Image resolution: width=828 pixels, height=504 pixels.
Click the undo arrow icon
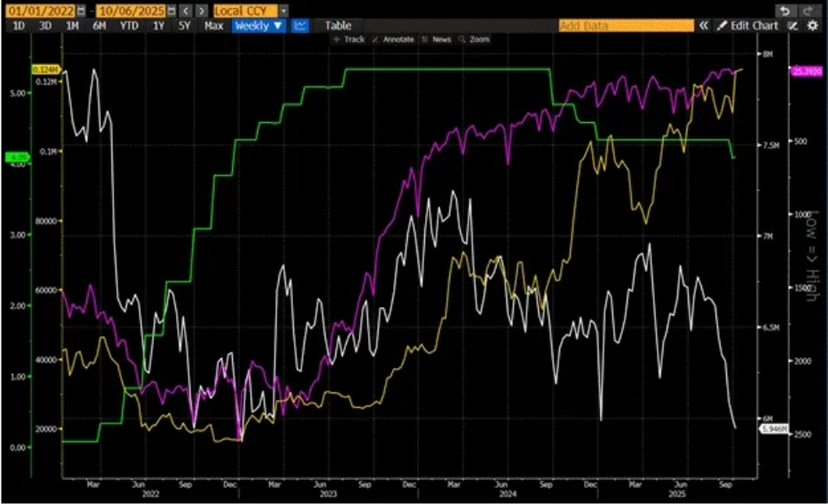click(x=784, y=11)
